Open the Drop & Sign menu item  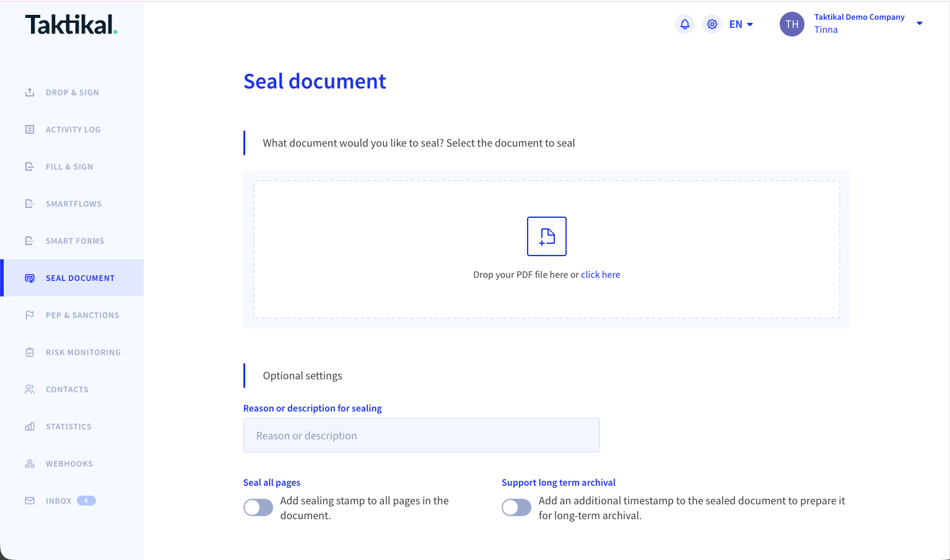point(72,92)
